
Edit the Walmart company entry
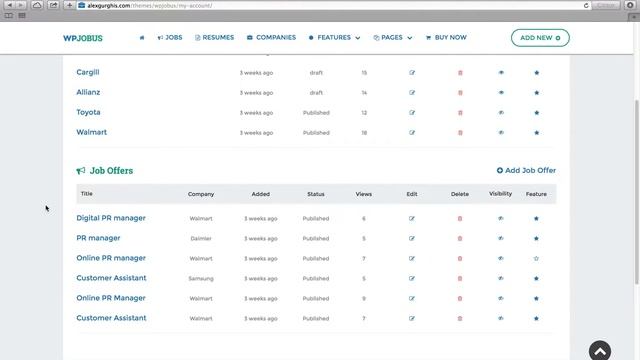[x=412, y=133]
